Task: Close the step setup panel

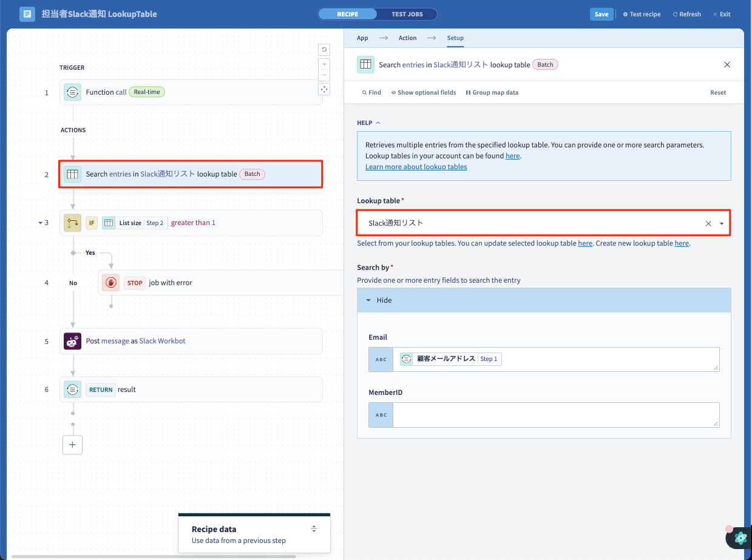Action: [727, 65]
